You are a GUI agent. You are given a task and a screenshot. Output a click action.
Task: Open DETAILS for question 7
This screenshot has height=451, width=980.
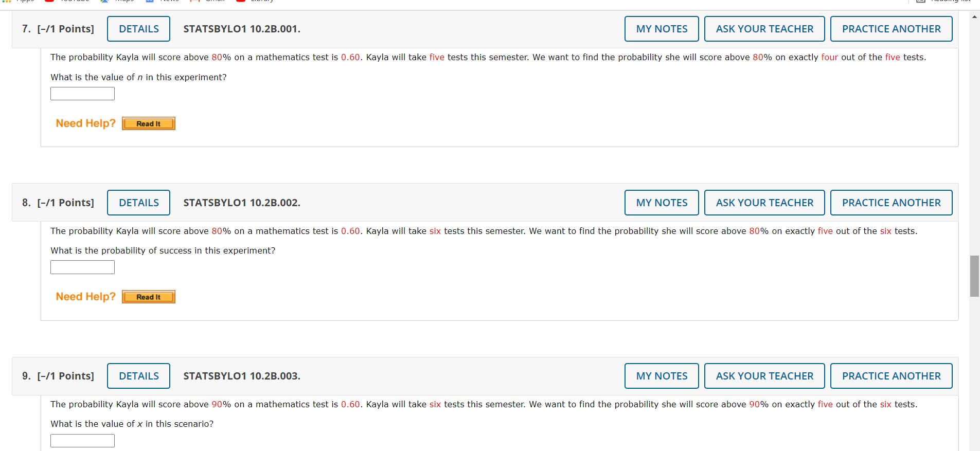138,29
